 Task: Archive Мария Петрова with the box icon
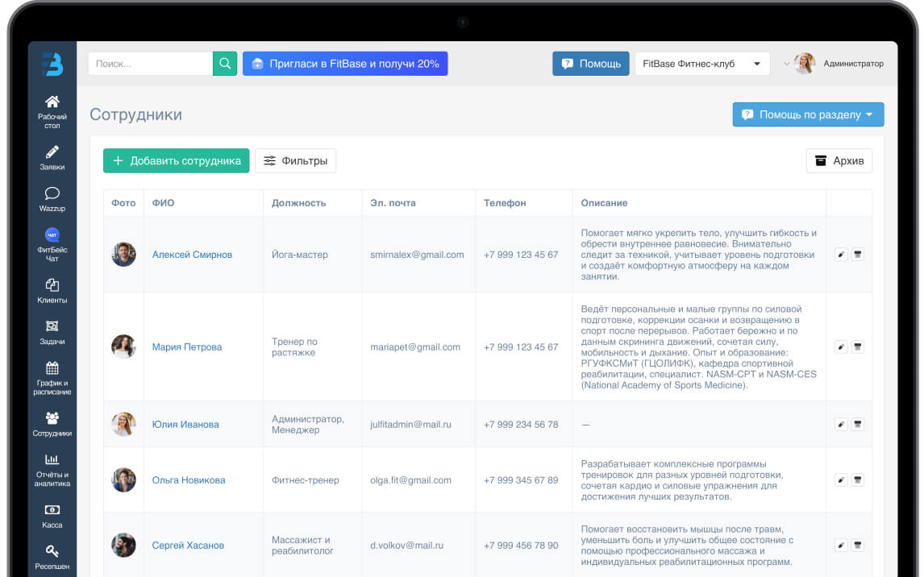(857, 347)
